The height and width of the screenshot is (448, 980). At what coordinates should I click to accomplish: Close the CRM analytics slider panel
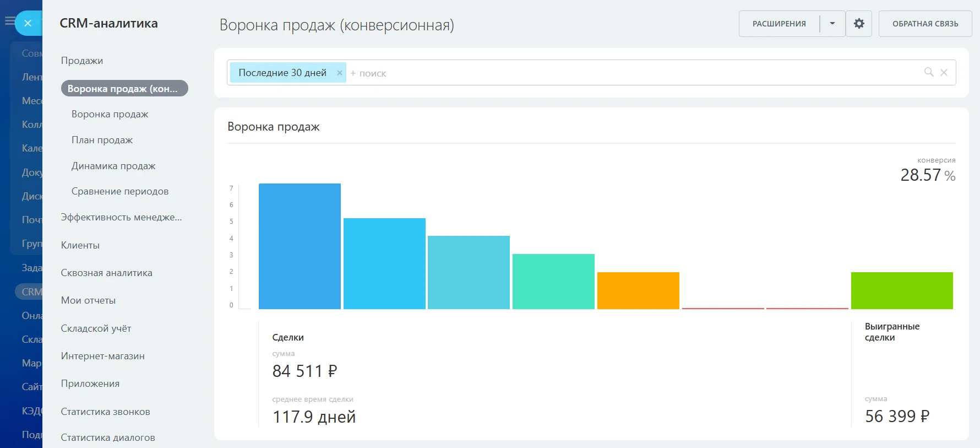coord(28,23)
